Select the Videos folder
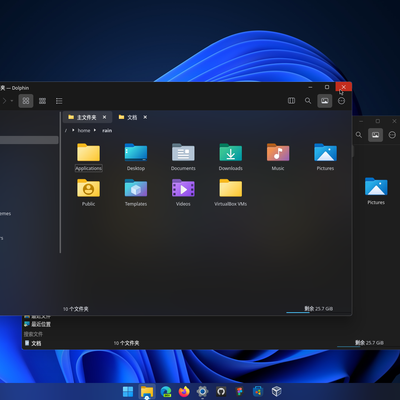Screen dimensions: 400x400 (x=183, y=192)
